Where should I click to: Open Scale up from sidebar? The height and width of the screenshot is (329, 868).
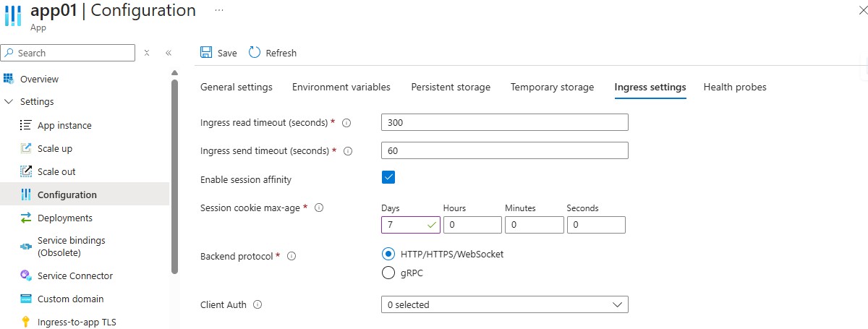click(x=55, y=148)
